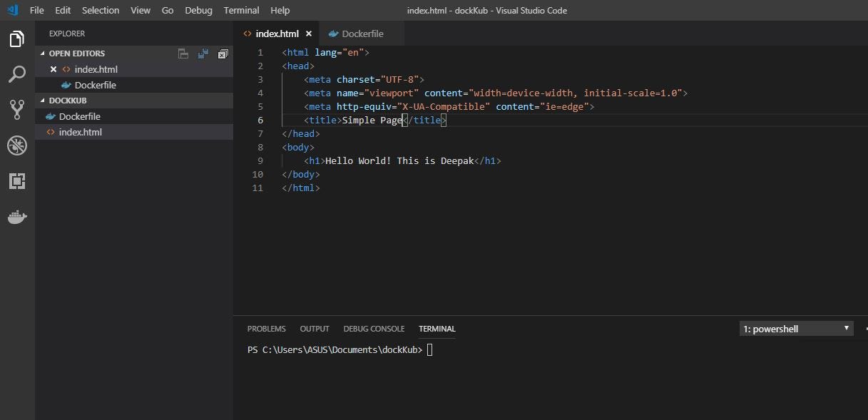Open the Extensions view icon

pos(17,181)
